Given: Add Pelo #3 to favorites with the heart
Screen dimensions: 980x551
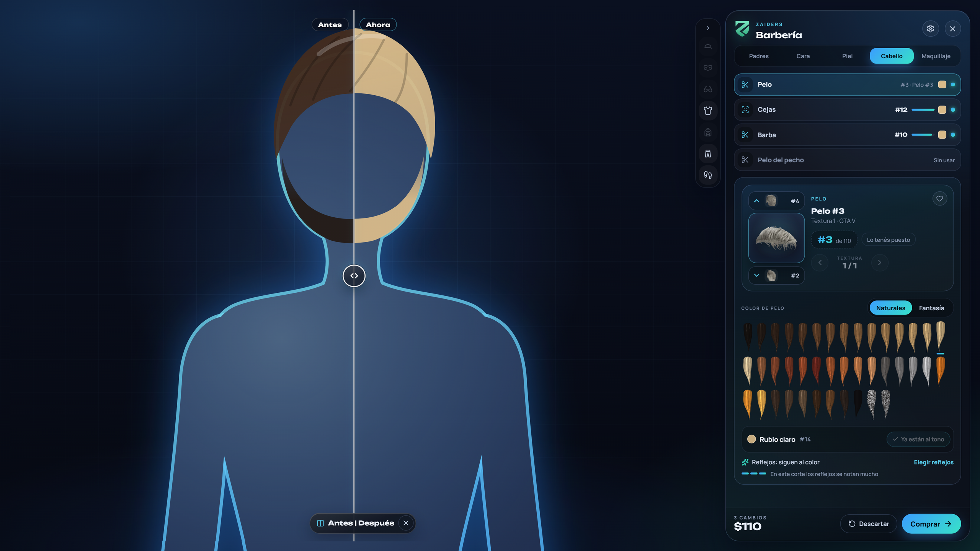Looking at the screenshot, I should pyautogui.click(x=939, y=199).
